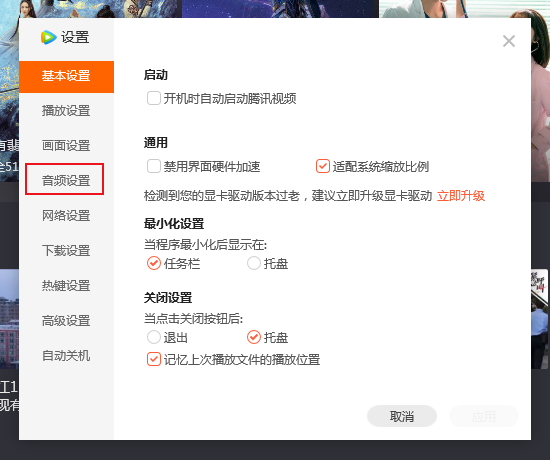This screenshot has width=550, height=460.
Task: Select 音频设置 in the sidebar
Action: (x=66, y=180)
